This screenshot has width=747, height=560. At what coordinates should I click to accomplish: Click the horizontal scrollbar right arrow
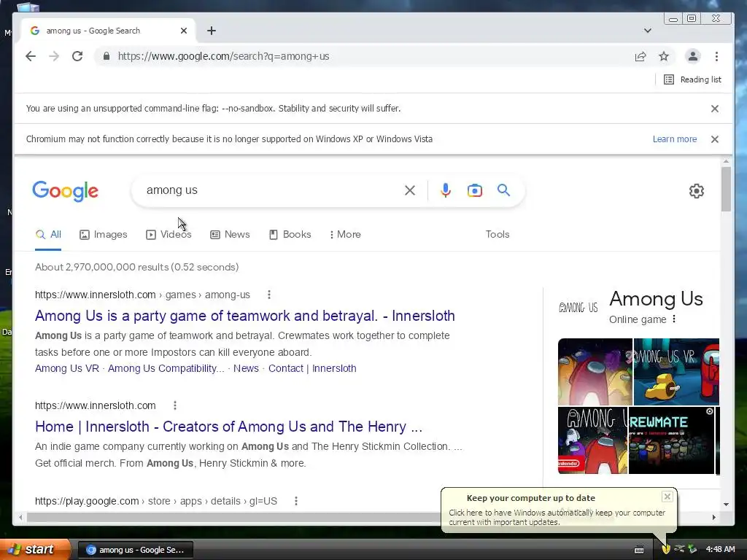point(714,517)
